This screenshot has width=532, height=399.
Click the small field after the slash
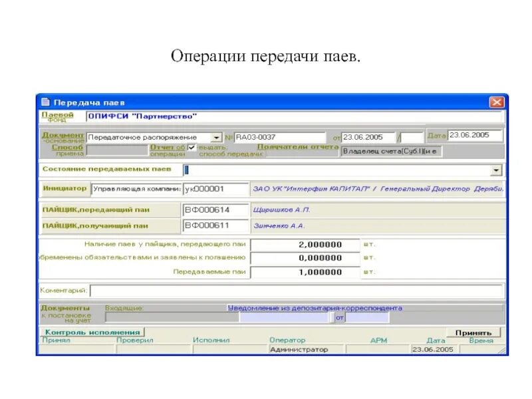(x=412, y=138)
